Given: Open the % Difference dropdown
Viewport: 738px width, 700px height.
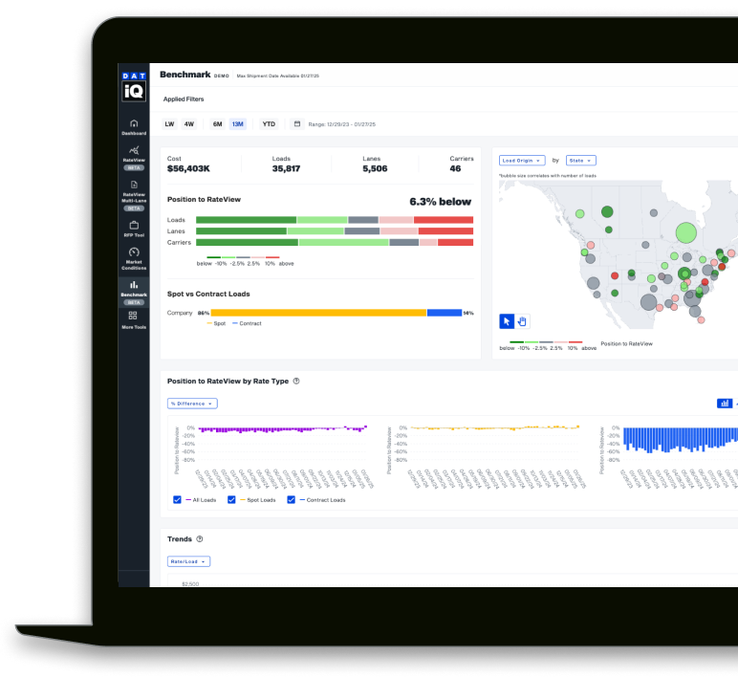Looking at the screenshot, I should coord(192,404).
